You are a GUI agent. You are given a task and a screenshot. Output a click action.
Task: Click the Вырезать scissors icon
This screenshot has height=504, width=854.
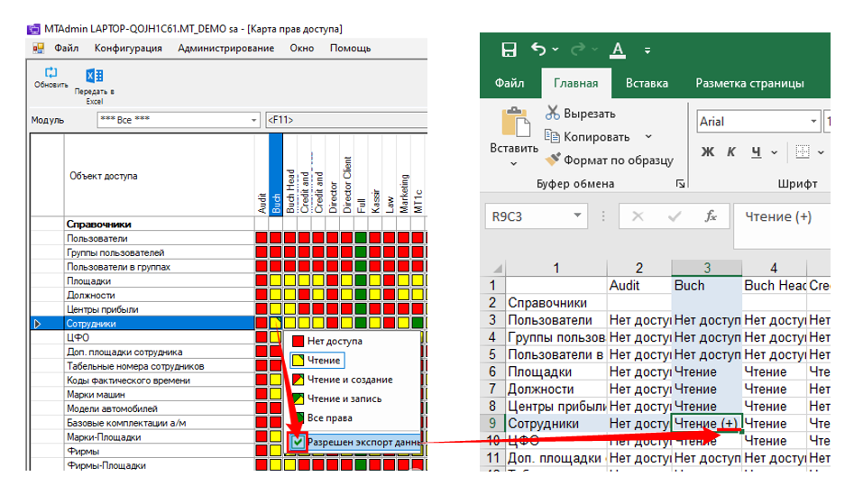click(x=553, y=114)
